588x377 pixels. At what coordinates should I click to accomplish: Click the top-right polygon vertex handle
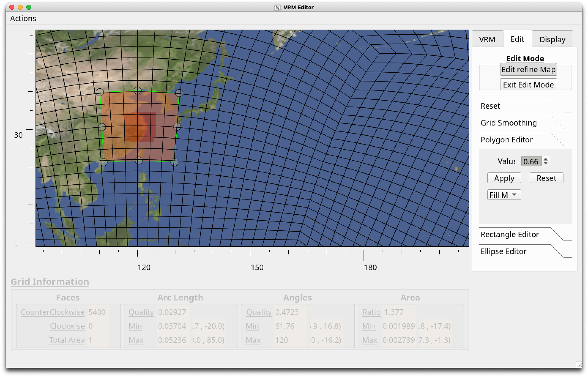(179, 93)
